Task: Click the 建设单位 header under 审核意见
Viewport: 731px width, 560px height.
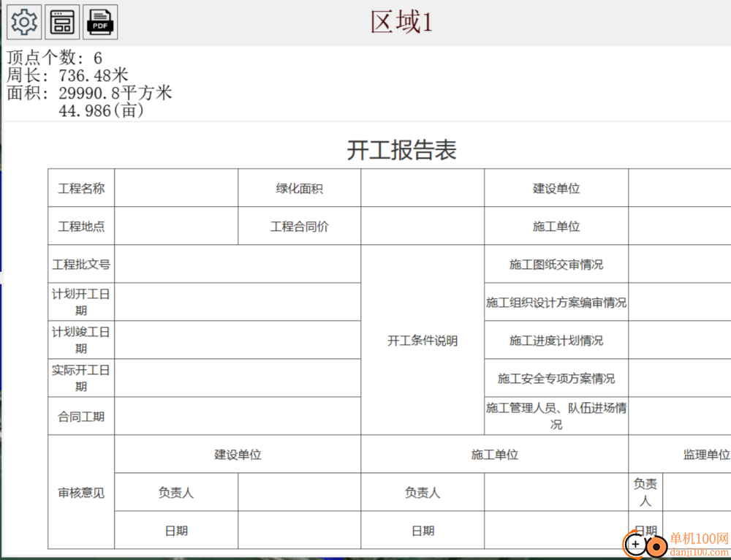Action: click(x=238, y=454)
